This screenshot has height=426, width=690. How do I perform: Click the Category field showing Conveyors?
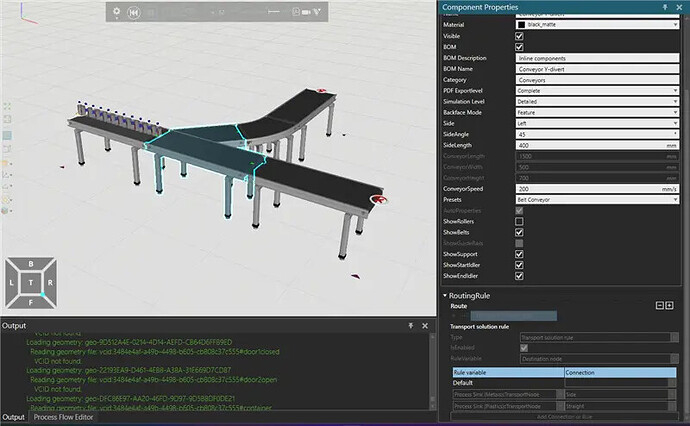(x=597, y=80)
